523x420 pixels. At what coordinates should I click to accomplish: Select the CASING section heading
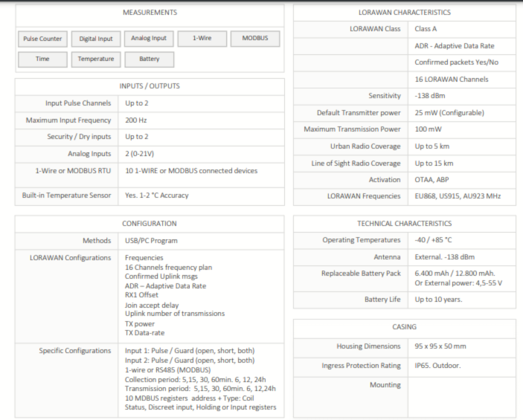[404, 327]
